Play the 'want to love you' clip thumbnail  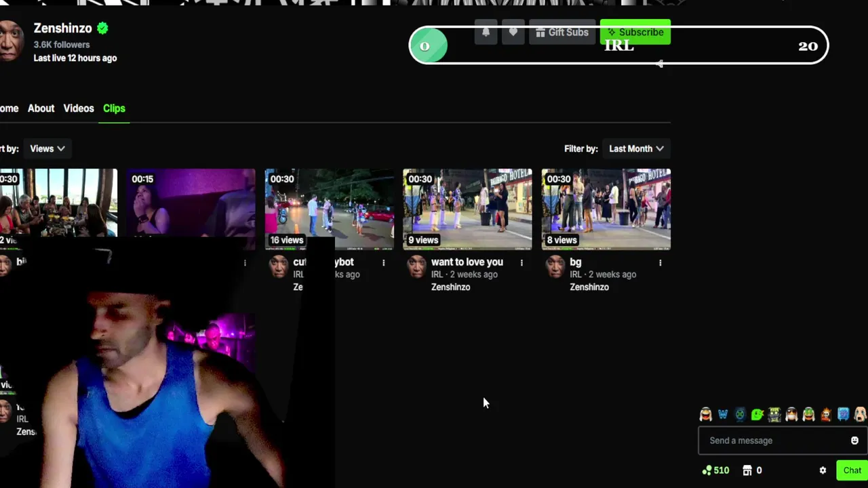468,209
